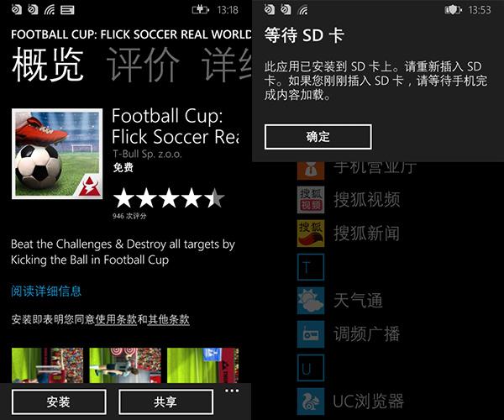Screen dimensions: 504x420
Task: Tap the 天气通 weather icon
Action: [311, 301]
